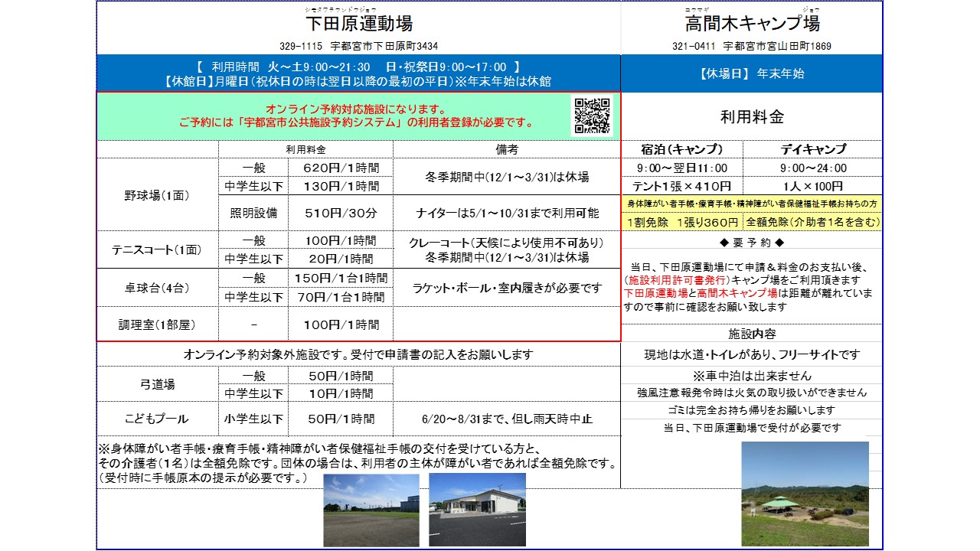This screenshot has height=551, width=980.
Task: Select the 弓道場 facility cell
Action: [x=158, y=384]
